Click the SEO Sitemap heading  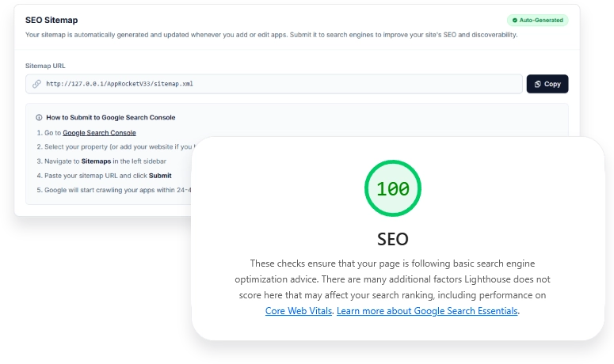click(51, 19)
